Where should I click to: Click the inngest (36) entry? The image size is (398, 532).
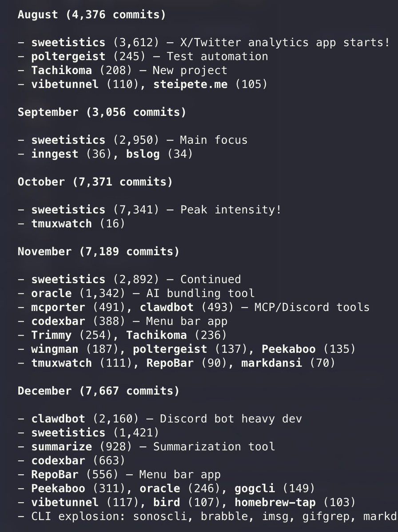[x=72, y=154]
